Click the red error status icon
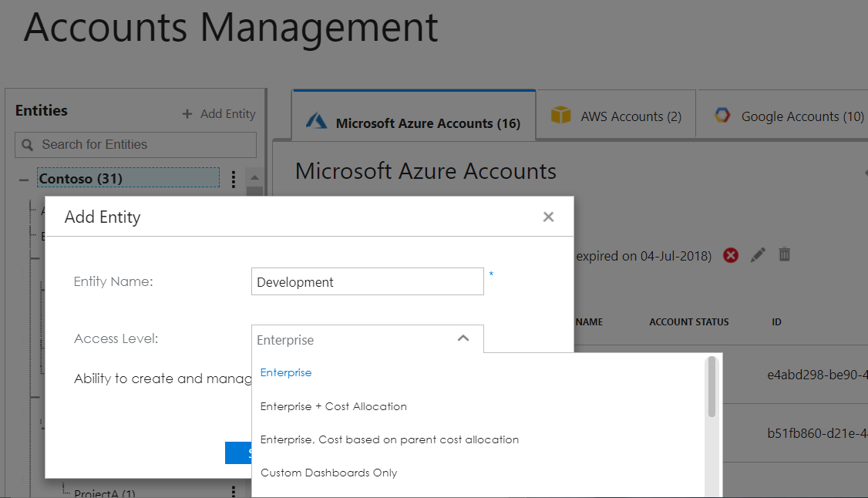This screenshot has width=868, height=498. pos(731,255)
